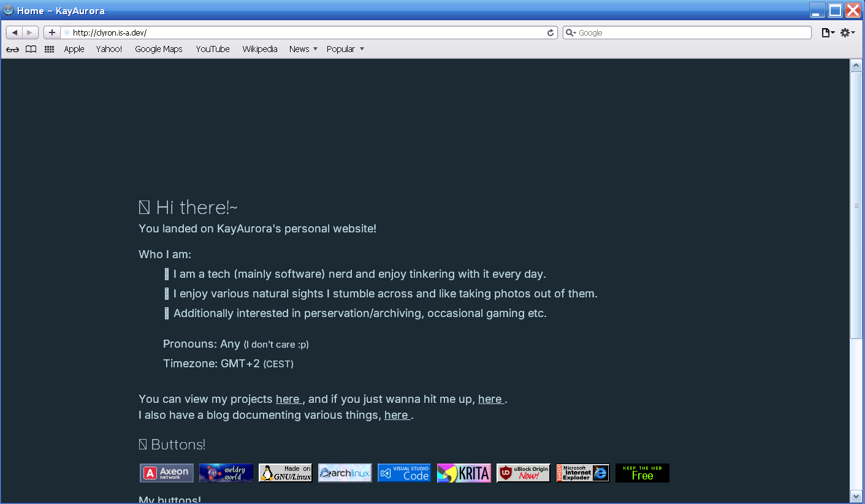Image resolution: width=865 pixels, height=504 pixels.
Task: Expand the News bookmarks dropdown
Action: 303,49
